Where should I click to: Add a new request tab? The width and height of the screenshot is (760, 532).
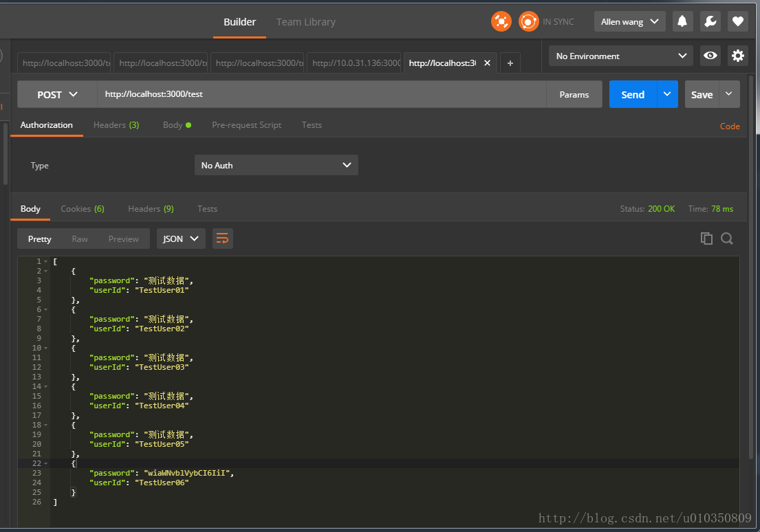510,63
